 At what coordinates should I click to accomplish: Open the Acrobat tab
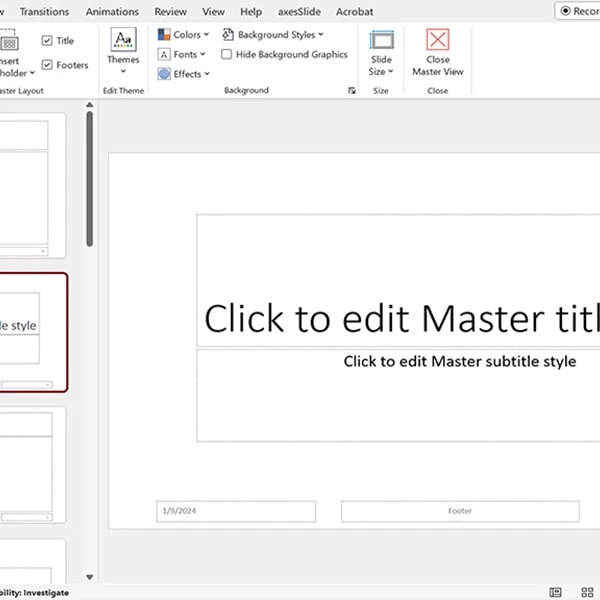[354, 12]
